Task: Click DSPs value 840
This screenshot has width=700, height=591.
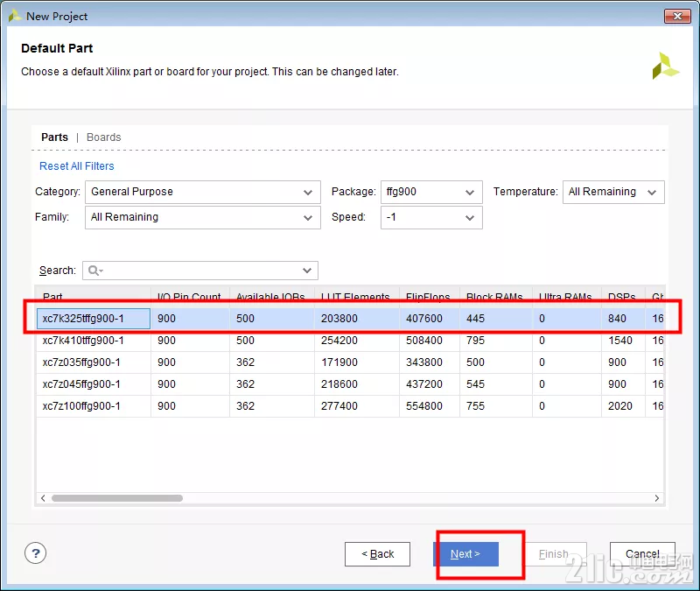Action: (617, 319)
